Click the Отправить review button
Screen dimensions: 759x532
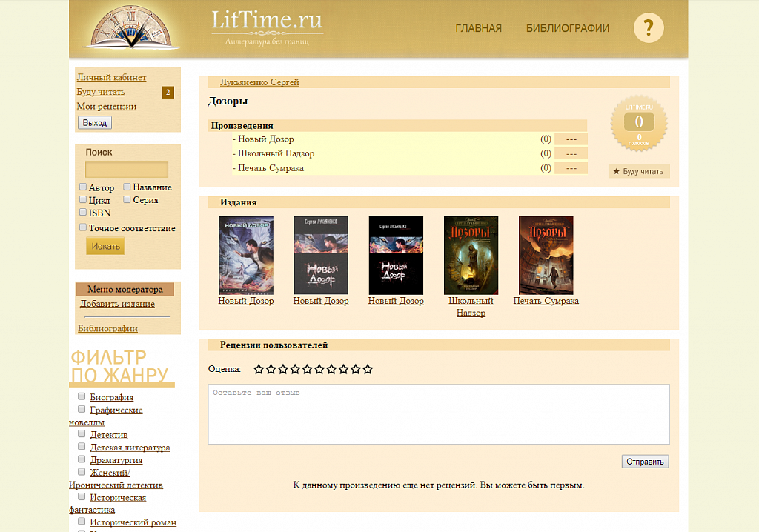pyautogui.click(x=644, y=461)
